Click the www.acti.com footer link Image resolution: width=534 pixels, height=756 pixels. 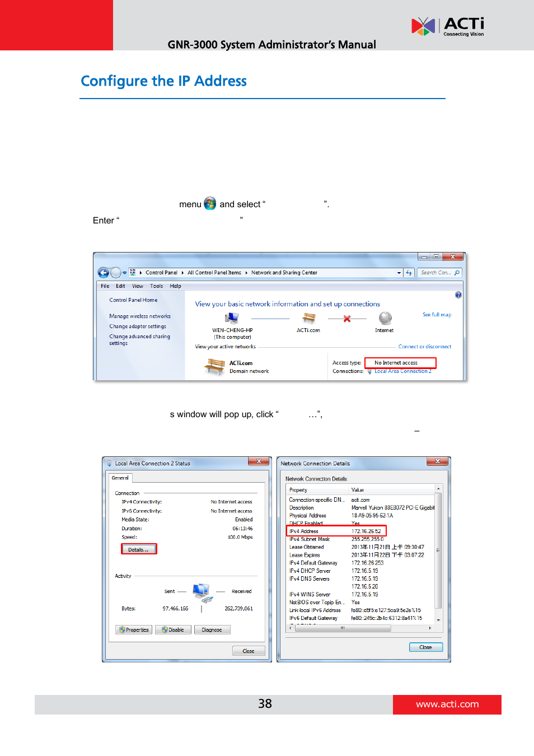pos(447,704)
